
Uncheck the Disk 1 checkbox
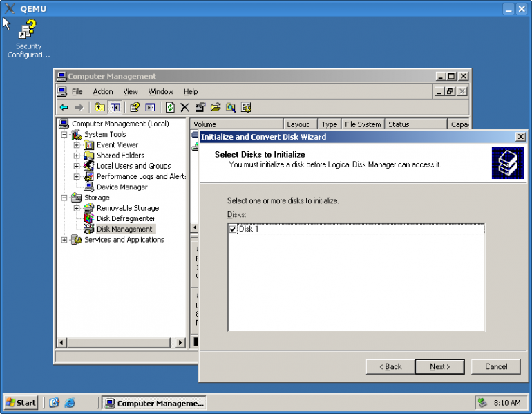tap(233, 229)
